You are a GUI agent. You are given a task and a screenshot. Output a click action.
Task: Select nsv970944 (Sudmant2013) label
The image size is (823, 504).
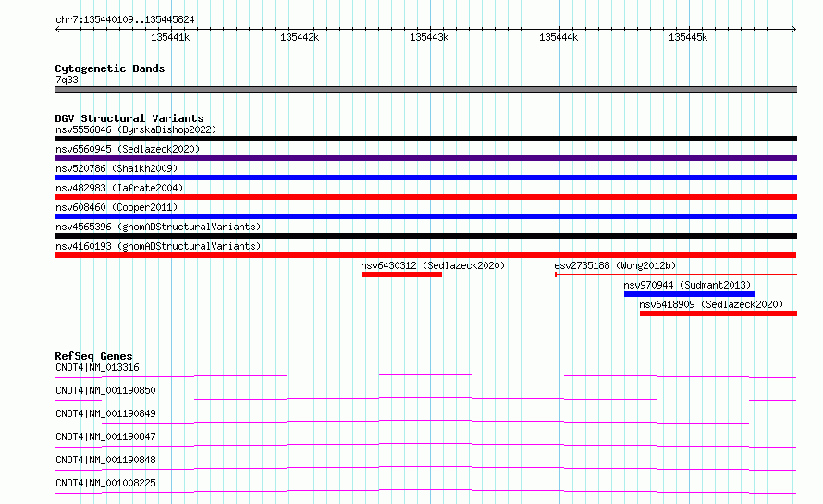[x=687, y=285]
